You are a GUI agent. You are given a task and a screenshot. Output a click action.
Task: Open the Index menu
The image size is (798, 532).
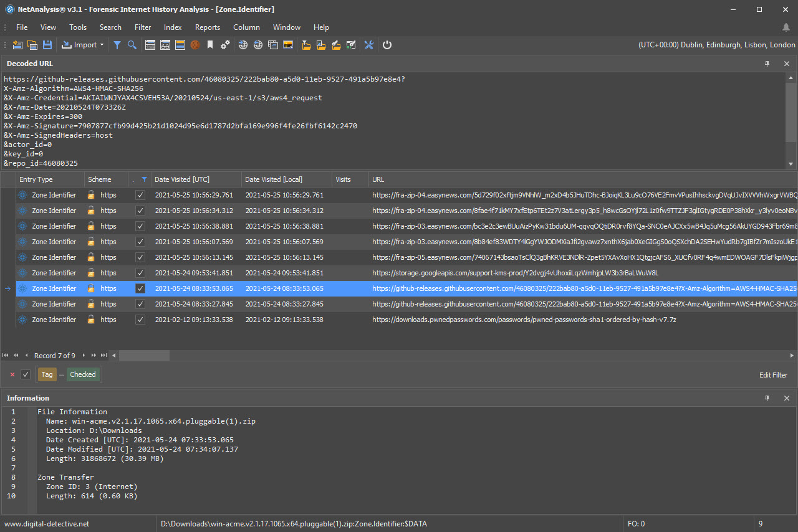pos(173,27)
